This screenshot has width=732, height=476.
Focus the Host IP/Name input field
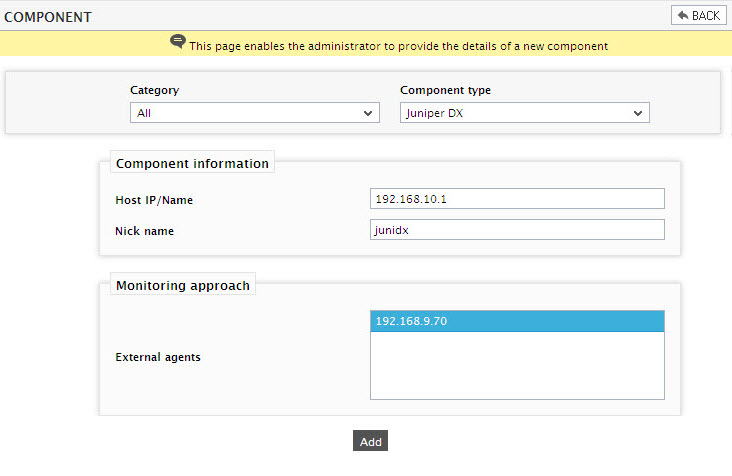[x=517, y=199]
